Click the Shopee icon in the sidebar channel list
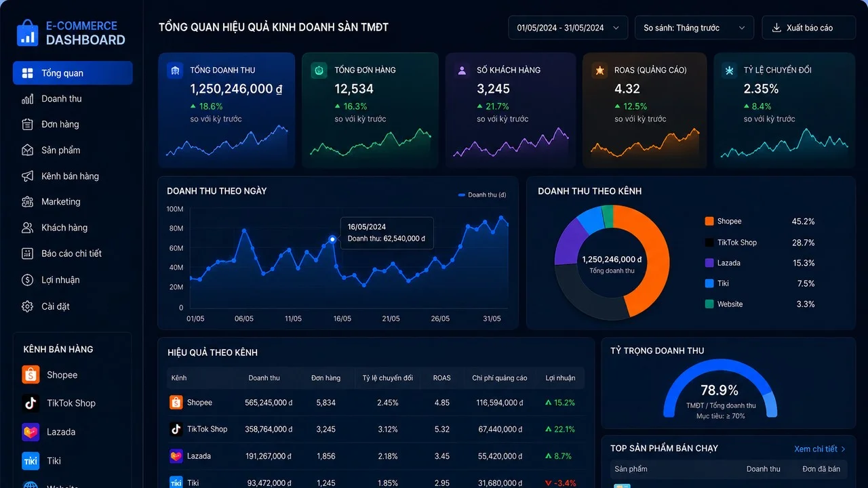Image resolution: width=868 pixels, height=488 pixels. pyautogui.click(x=31, y=375)
